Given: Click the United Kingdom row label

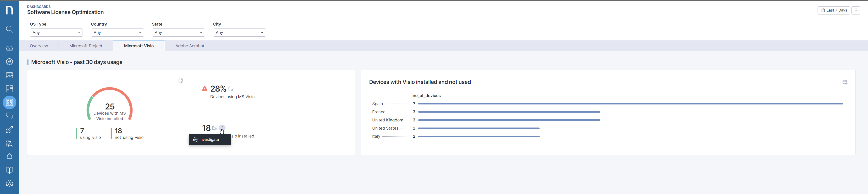Looking at the screenshot, I should (x=387, y=120).
